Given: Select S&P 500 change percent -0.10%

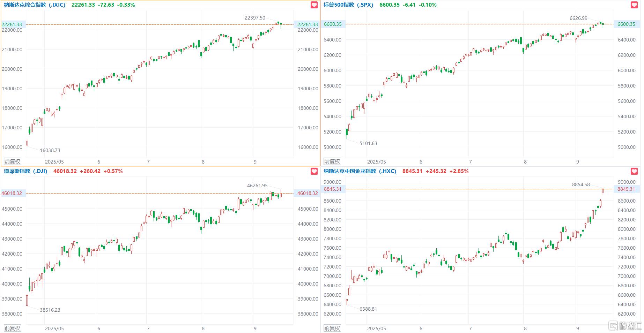Looking at the screenshot, I should [428, 5].
